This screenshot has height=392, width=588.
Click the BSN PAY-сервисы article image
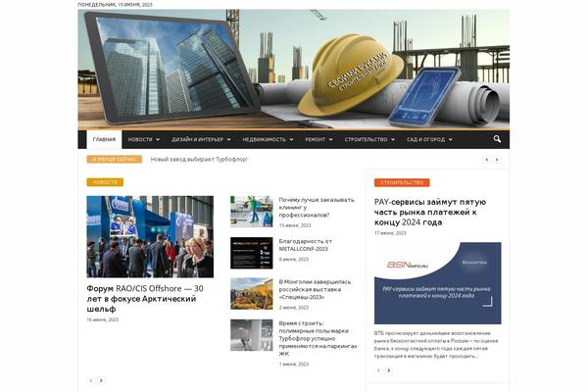438,283
